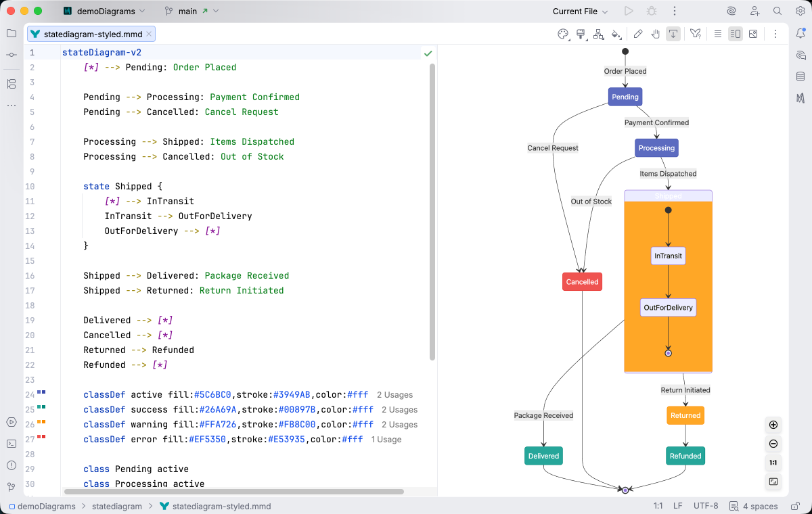Open Code With Me user icon
The width and height of the screenshot is (812, 514).
tap(754, 11)
